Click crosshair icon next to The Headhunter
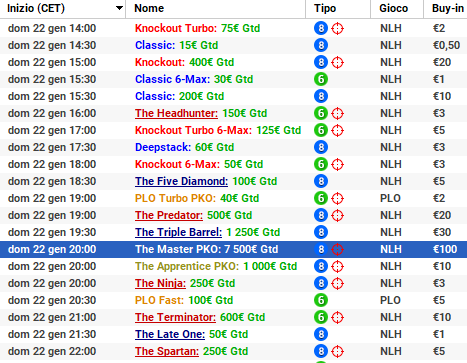The image size is (467, 363). click(337, 113)
